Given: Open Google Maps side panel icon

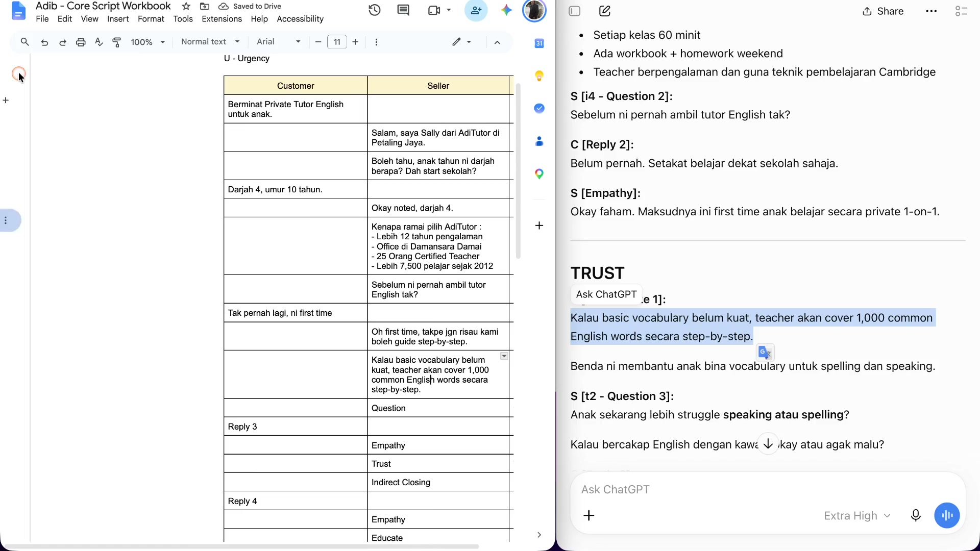Looking at the screenshot, I should tap(539, 174).
